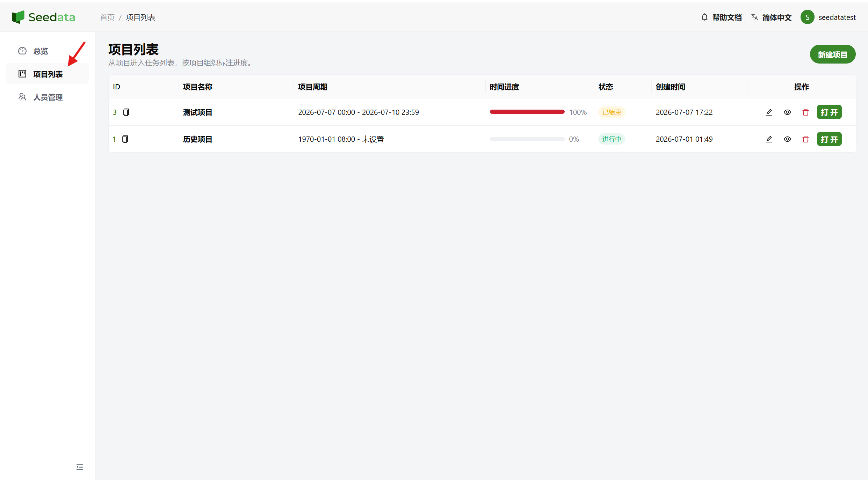
Task: Open the 简体中文 language dropdown
Action: point(776,17)
